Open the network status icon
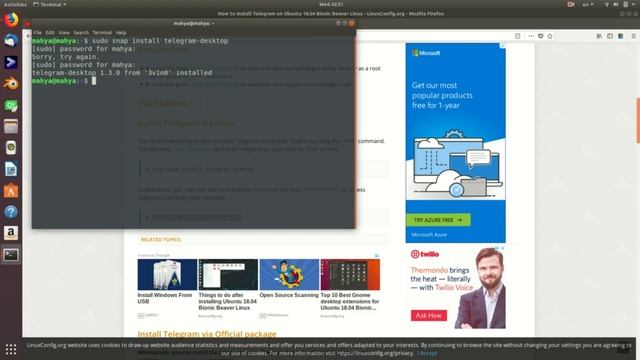 [607, 4]
